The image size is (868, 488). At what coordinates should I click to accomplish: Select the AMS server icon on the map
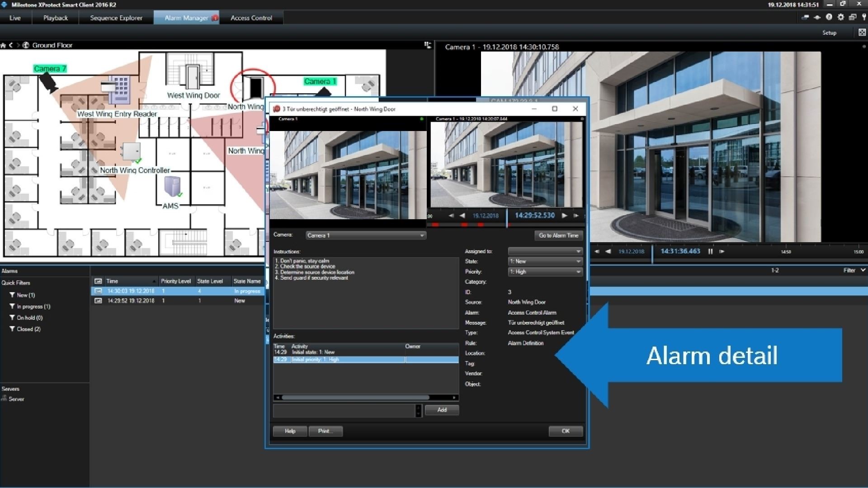pyautogui.click(x=172, y=187)
